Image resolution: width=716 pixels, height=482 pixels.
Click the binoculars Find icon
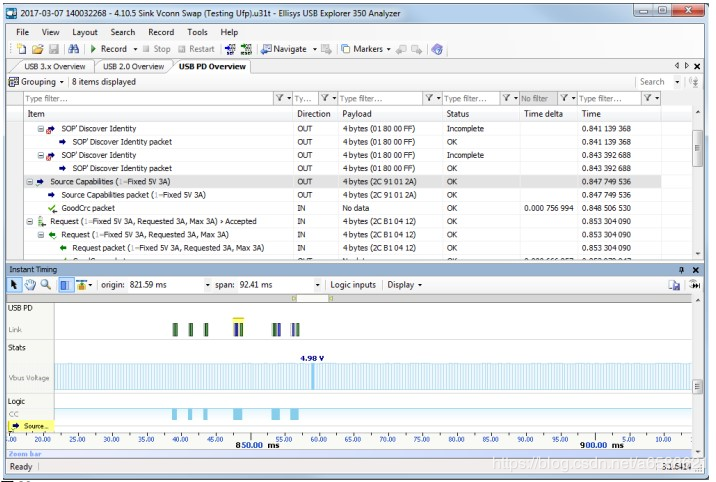tap(74, 49)
